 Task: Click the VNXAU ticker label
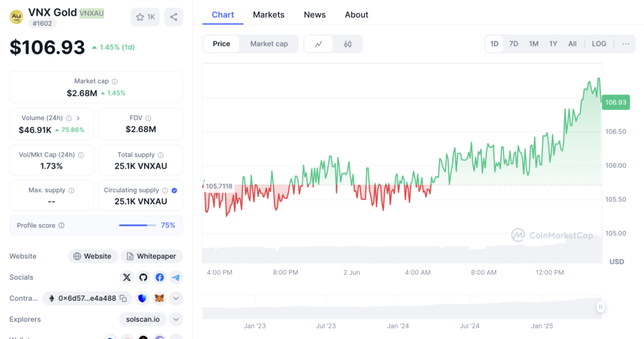click(92, 14)
